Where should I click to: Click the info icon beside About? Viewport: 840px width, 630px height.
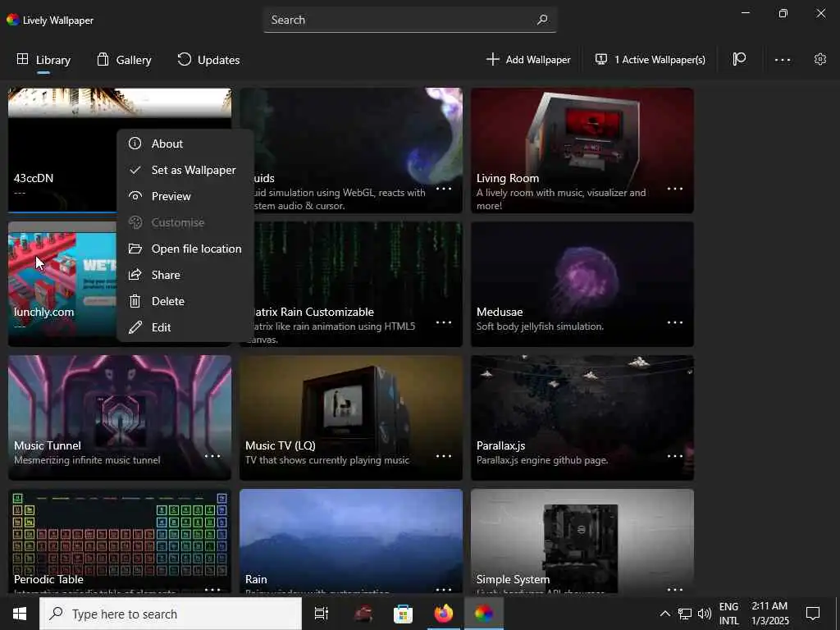135,143
